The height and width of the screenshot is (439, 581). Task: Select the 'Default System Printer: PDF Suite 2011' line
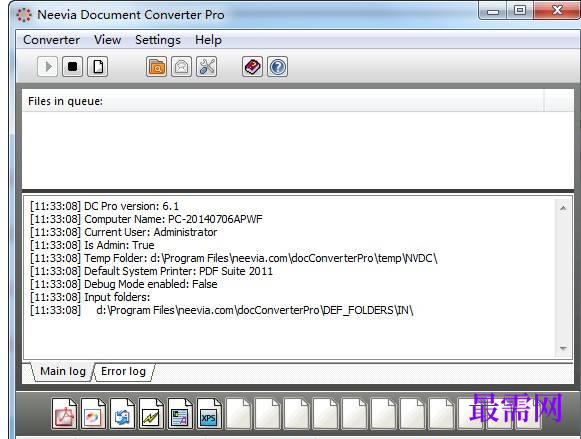(x=152, y=271)
